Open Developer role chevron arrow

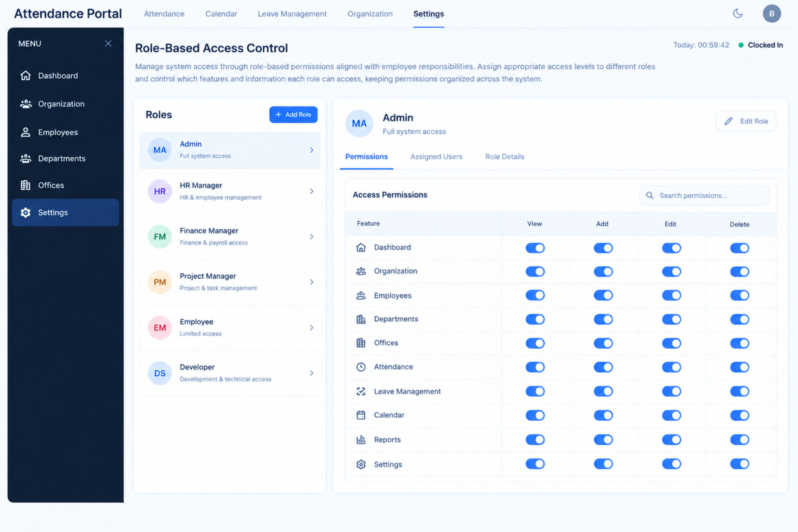coord(311,373)
